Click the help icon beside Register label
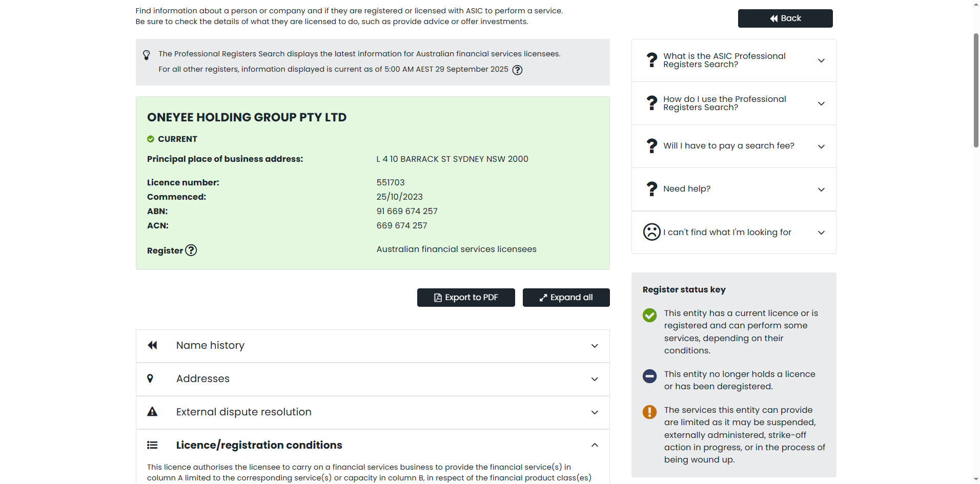 (191, 250)
